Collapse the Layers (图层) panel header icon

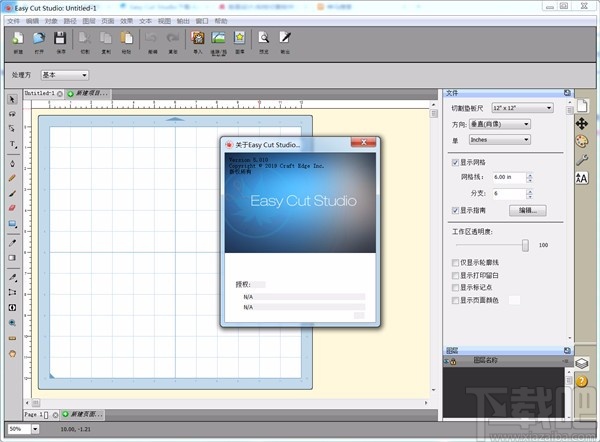point(567,350)
